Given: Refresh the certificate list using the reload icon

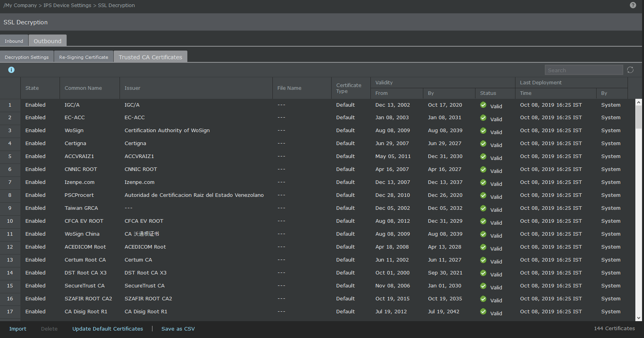Looking at the screenshot, I should pyautogui.click(x=630, y=70).
